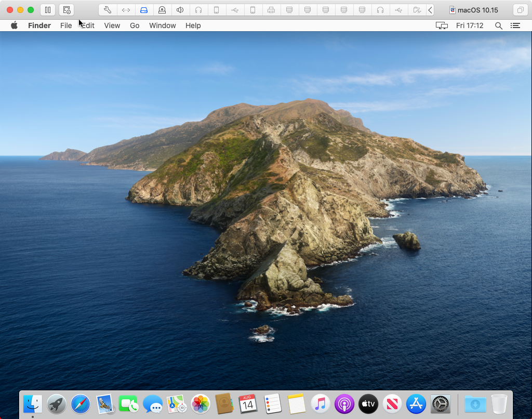Open Calendar showing August 14
The height and width of the screenshot is (419, 532).
(x=248, y=404)
